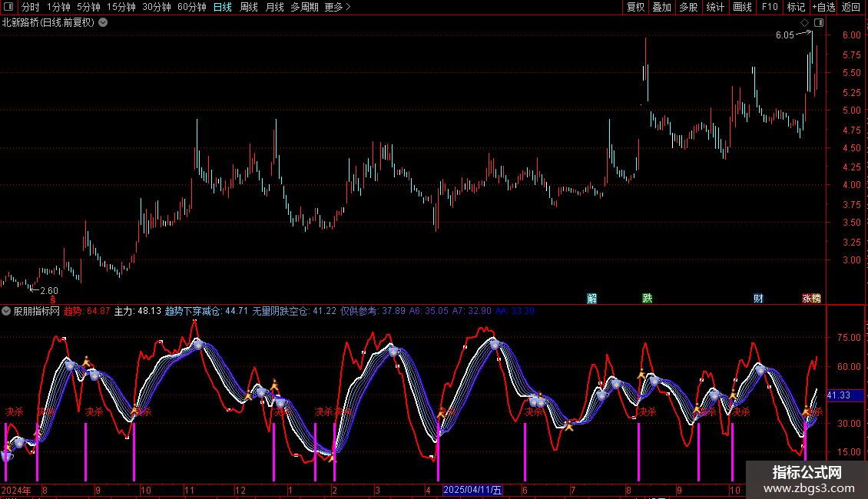Image resolution: width=868 pixels, height=499 pixels.
Task: Click the 15.00 indicator axis label
Action: pos(849,452)
